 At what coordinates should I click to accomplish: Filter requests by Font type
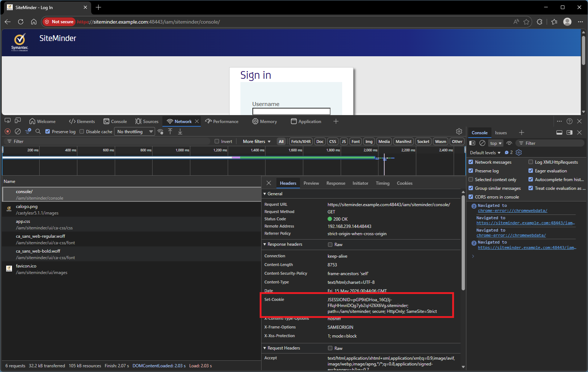click(x=356, y=142)
